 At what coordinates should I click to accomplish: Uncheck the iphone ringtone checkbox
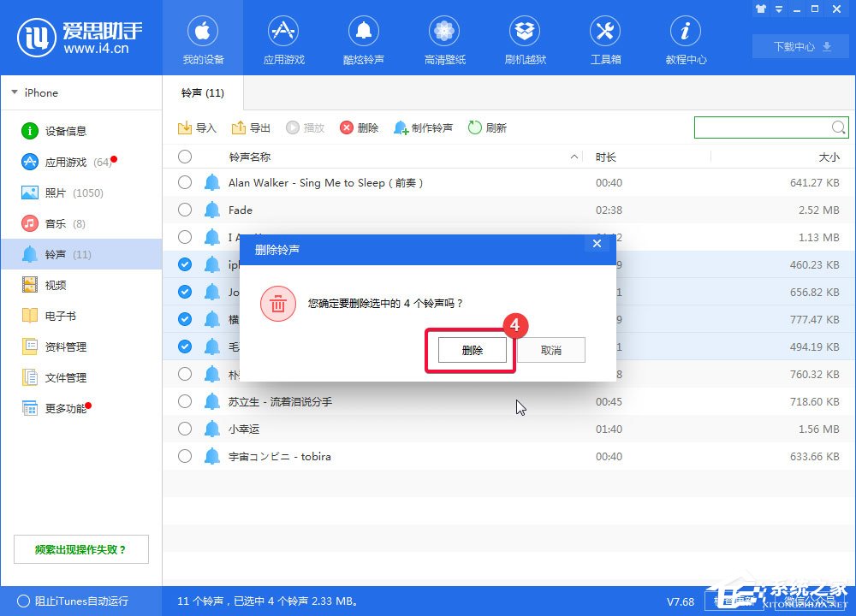184,264
